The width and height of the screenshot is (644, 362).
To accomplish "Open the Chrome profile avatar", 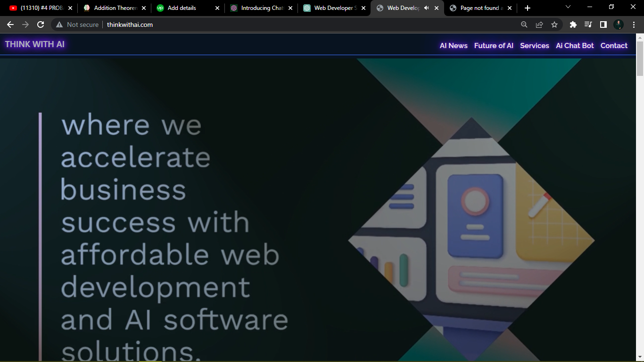I will point(619,25).
